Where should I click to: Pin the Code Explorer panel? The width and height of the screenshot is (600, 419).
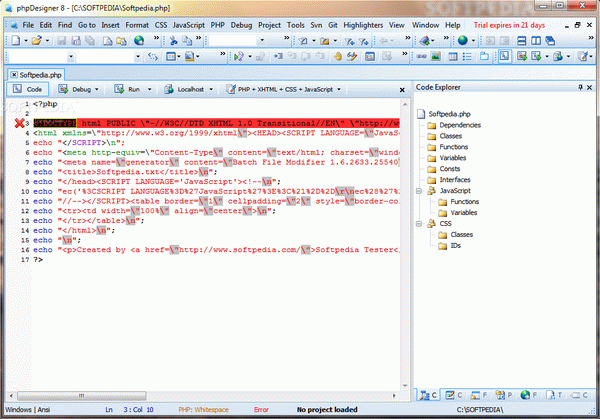click(580, 87)
